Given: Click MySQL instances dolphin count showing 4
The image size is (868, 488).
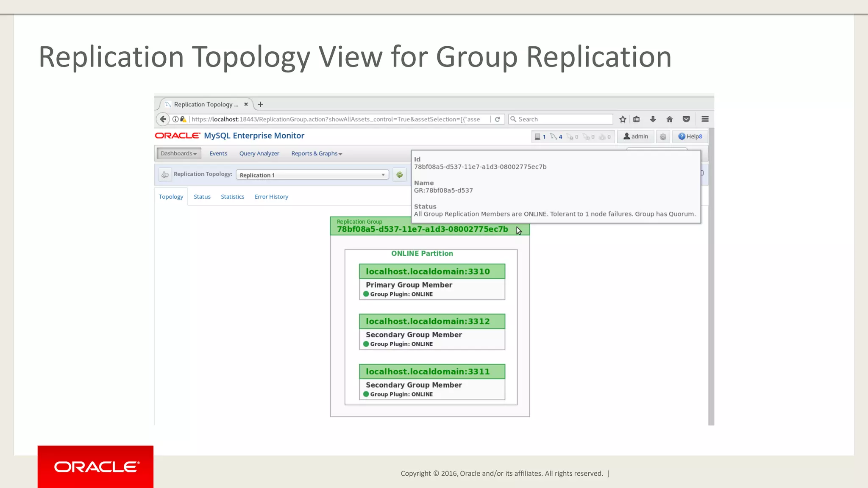Looking at the screenshot, I should [x=556, y=136].
